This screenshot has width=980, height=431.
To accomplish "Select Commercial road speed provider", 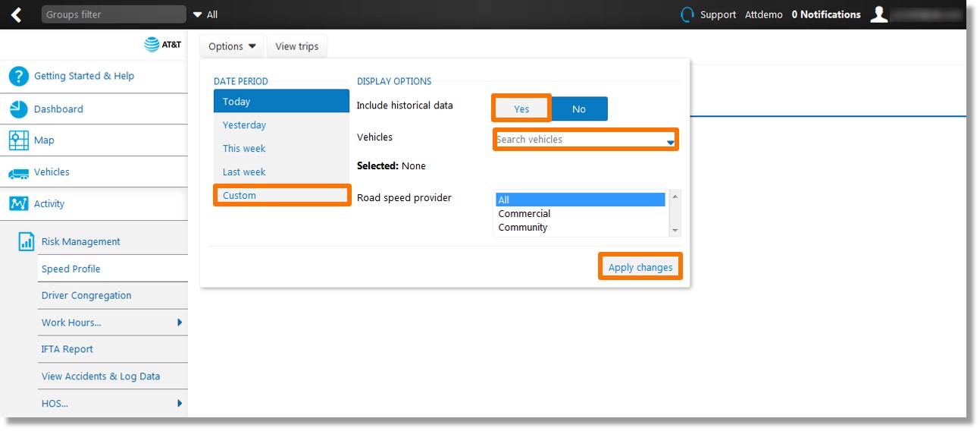I will coord(581,214).
